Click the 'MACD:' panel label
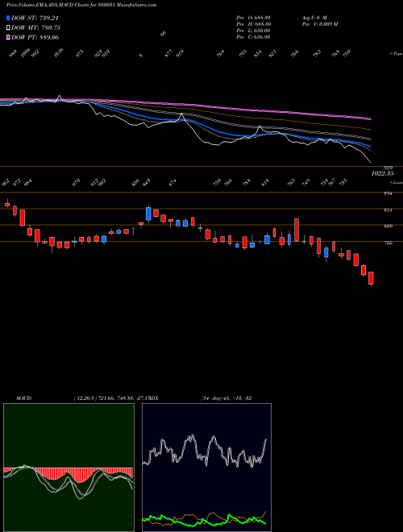This screenshot has width=403, height=532. 24,397
